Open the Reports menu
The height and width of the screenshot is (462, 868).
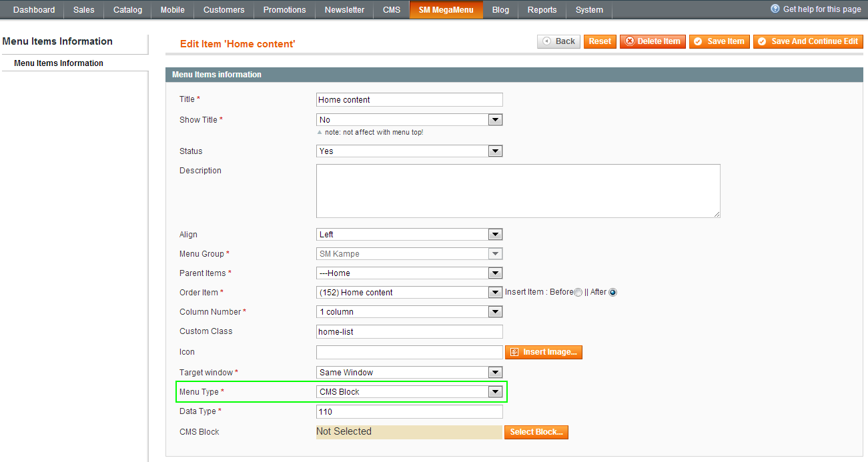coord(542,10)
